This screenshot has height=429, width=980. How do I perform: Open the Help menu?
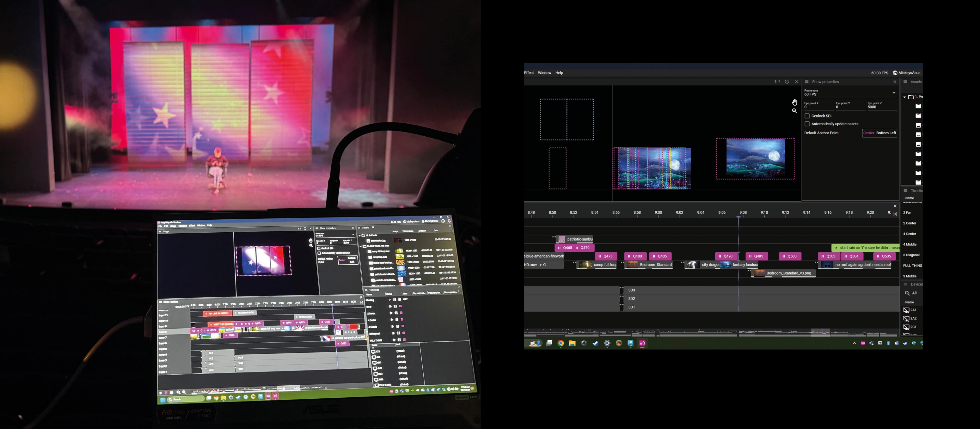pyautogui.click(x=559, y=73)
